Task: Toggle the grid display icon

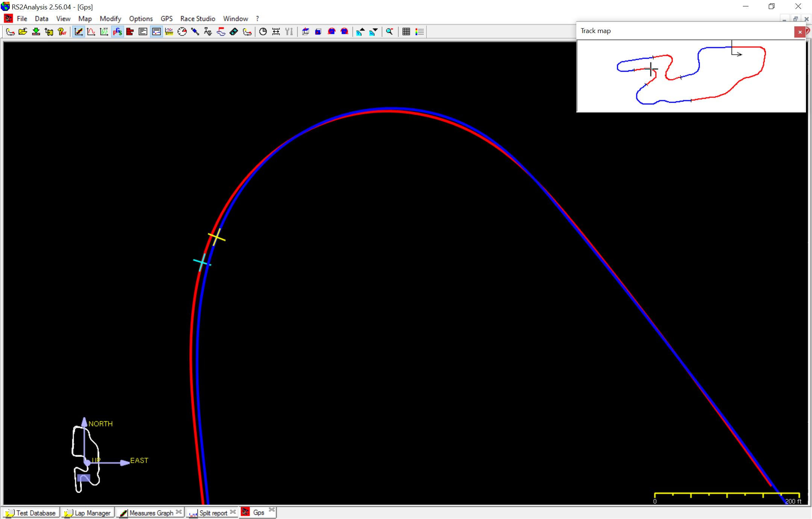Action: tap(406, 32)
